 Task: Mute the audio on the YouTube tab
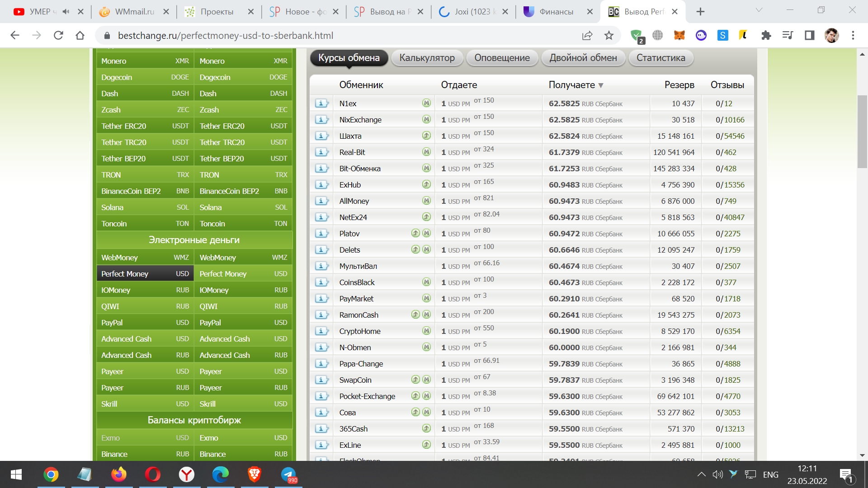66,12
